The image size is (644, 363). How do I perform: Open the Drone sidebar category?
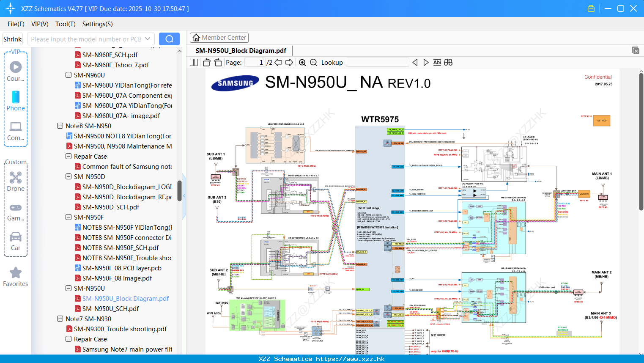[16, 181]
